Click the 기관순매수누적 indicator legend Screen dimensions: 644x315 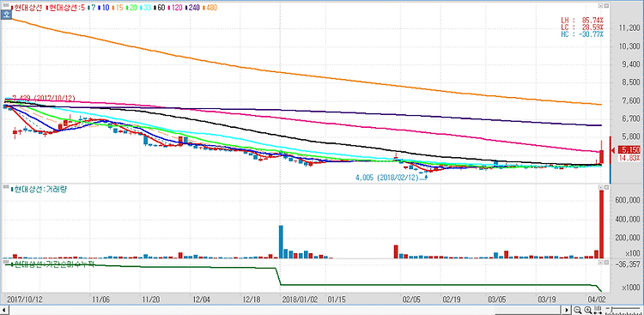52,264
